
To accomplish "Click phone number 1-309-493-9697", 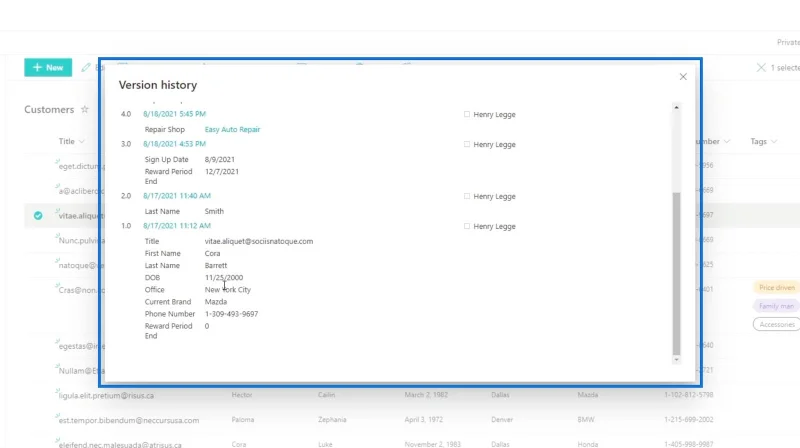I will tap(231, 314).
